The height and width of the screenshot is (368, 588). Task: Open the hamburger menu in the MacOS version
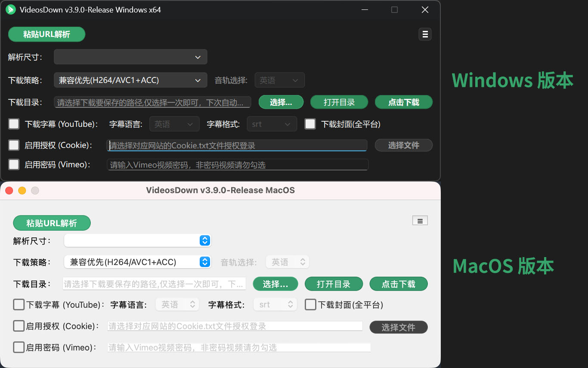[420, 220]
